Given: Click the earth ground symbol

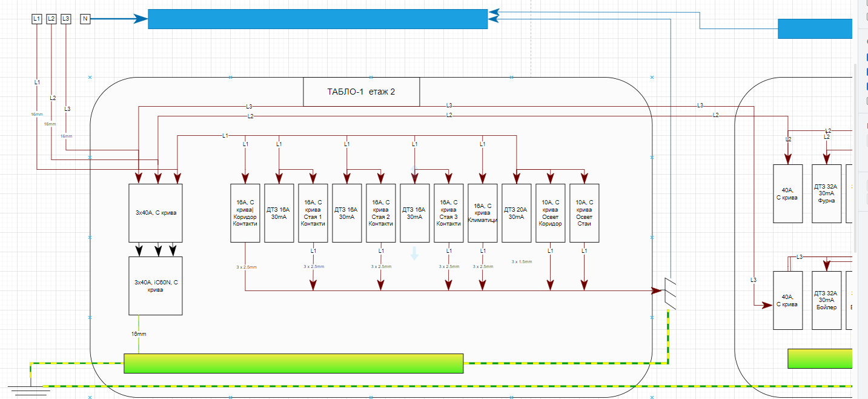Looking at the screenshot, I should coord(29,389).
